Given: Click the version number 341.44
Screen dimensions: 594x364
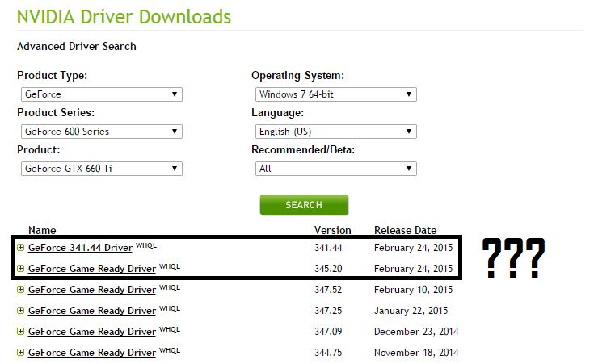Looking at the screenshot, I should 328,248.
